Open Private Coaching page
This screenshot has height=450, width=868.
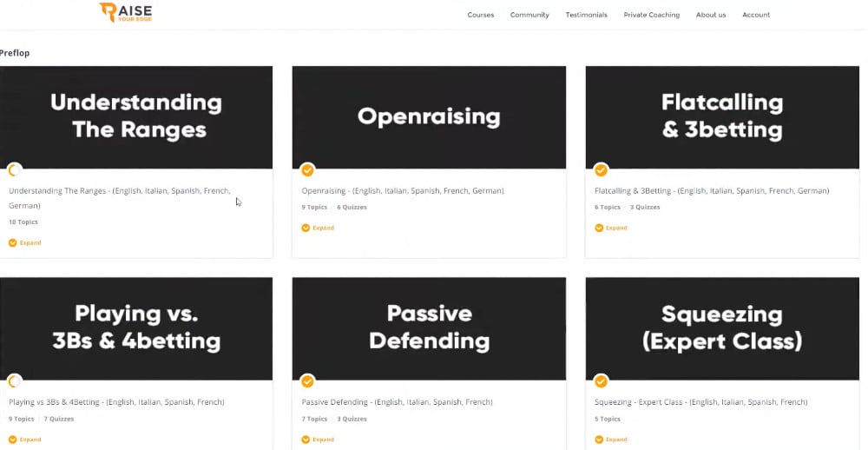coord(652,15)
